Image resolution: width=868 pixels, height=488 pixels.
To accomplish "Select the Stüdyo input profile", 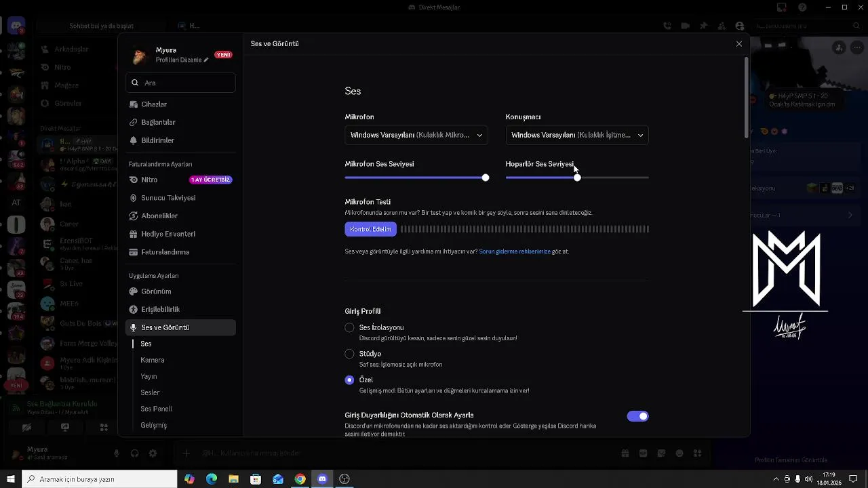I will click(349, 354).
